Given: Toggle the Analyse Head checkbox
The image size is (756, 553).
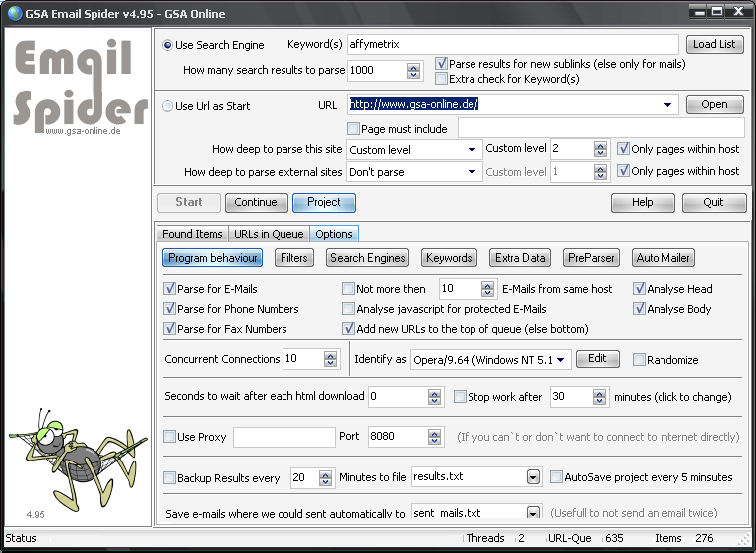Looking at the screenshot, I should point(639,288).
